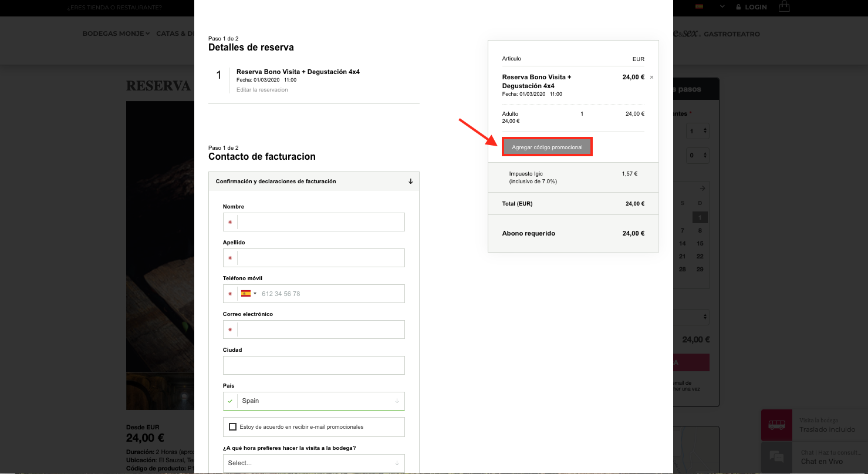Click the Abono requerido label
Image resolution: width=868 pixels, height=474 pixels.
coord(529,233)
